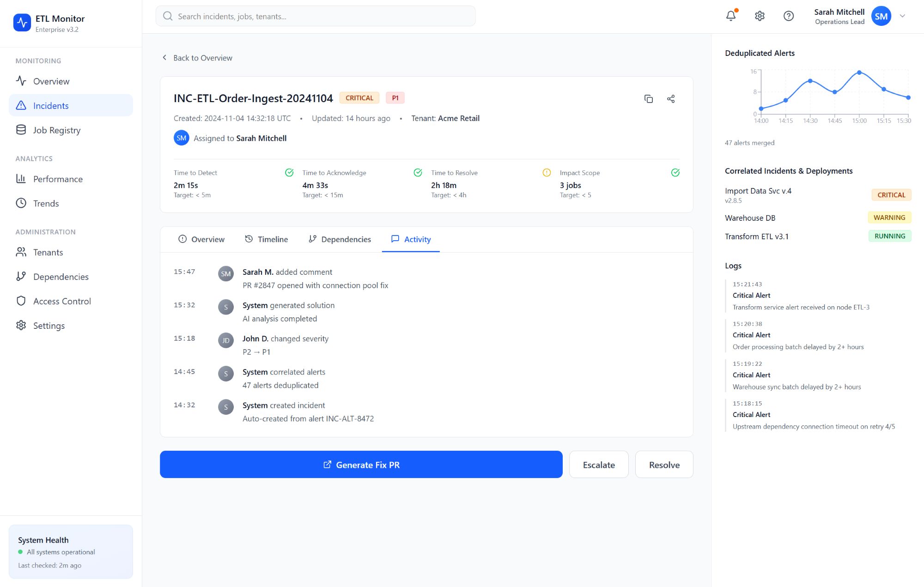The image size is (924, 587).
Task: Click the magnifier search icon
Action: tap(168, 16)
